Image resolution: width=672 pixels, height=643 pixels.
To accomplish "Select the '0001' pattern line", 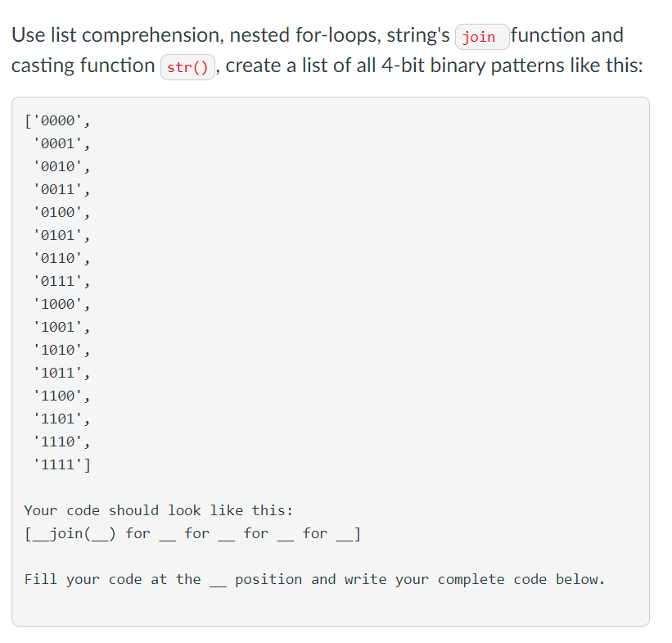I will pyautogui.click(x=61, y=143).
